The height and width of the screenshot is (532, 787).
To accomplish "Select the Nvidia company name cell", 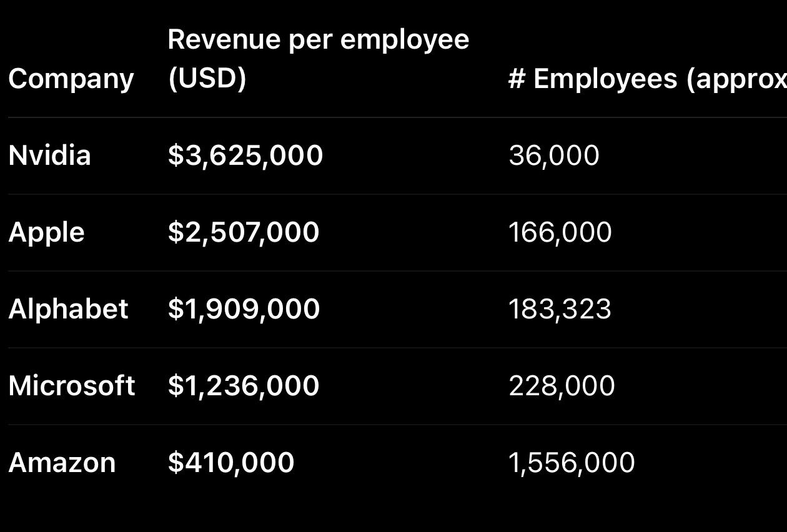I will pyautogui.click(x=50, y=155).
